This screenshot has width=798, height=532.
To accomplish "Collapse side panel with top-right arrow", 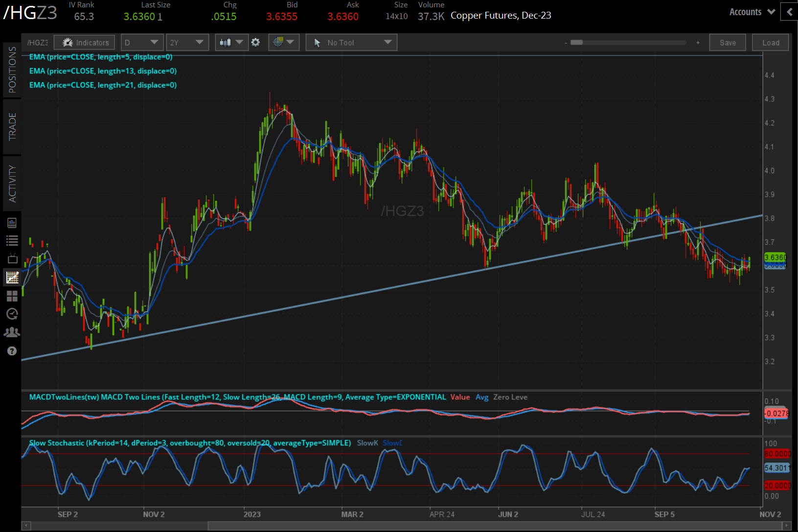I will tap(789, 12).
